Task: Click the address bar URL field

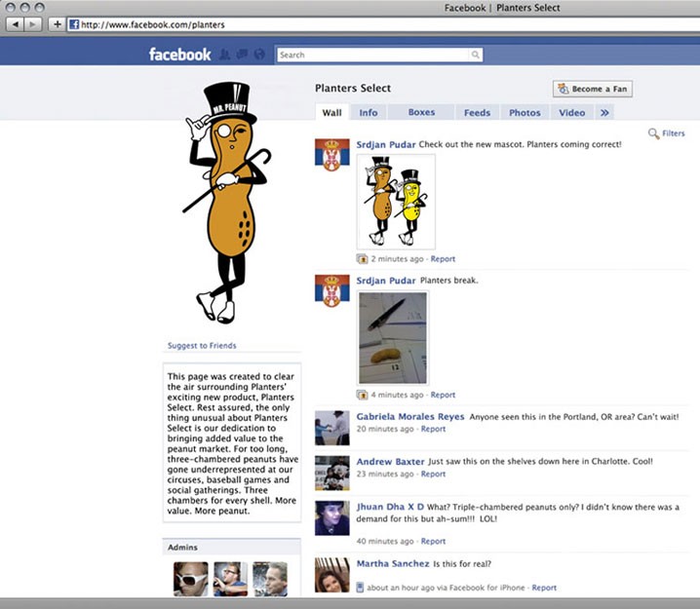Action: point(384,24)
